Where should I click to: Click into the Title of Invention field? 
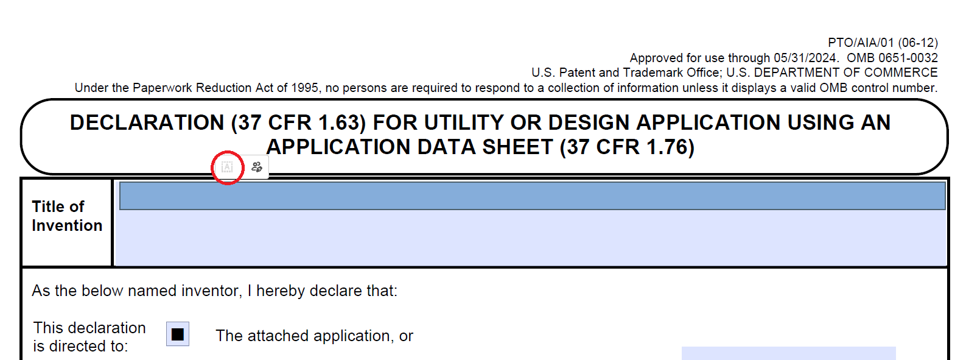pyautogui.click(x=532, y=196)
